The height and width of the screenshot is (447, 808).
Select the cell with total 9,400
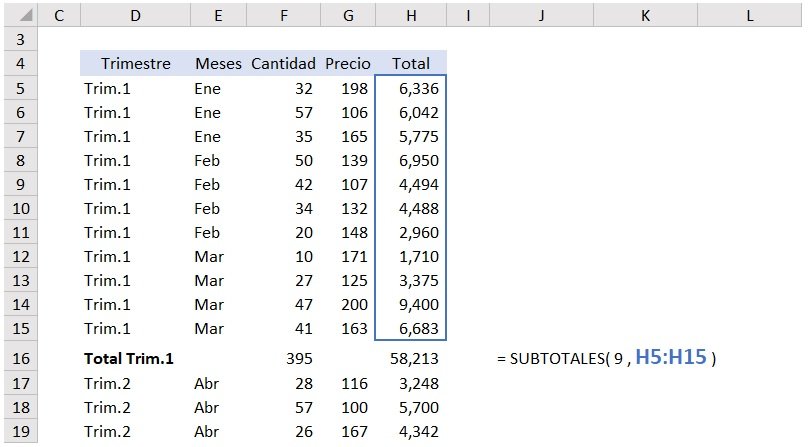[x=411, y=305]
